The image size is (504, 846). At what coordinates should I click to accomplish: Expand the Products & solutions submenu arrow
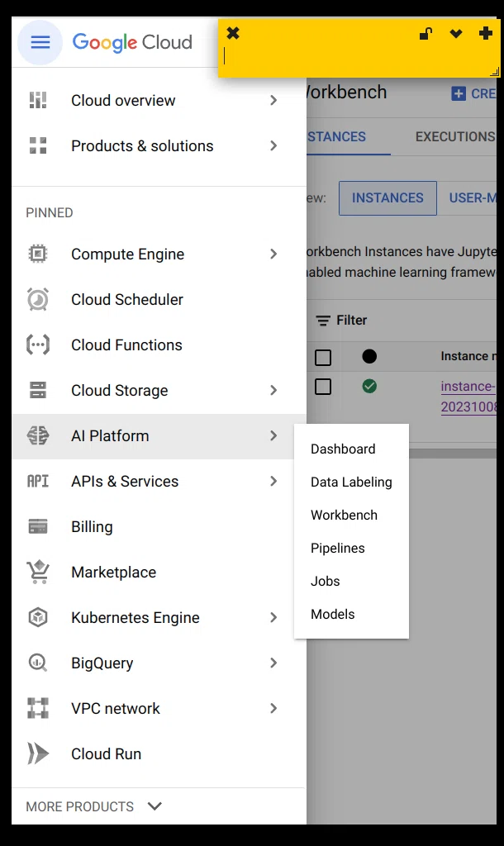coord(273,145)
